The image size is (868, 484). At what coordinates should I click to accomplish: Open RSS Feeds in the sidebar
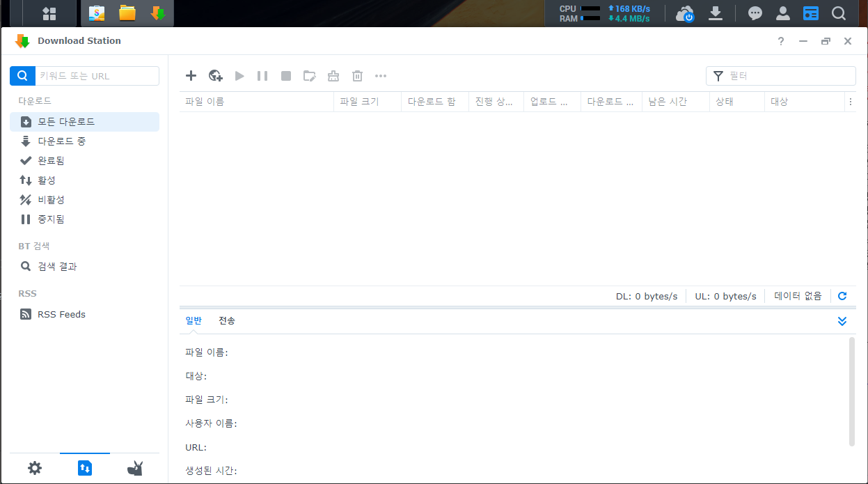(84, 314)
